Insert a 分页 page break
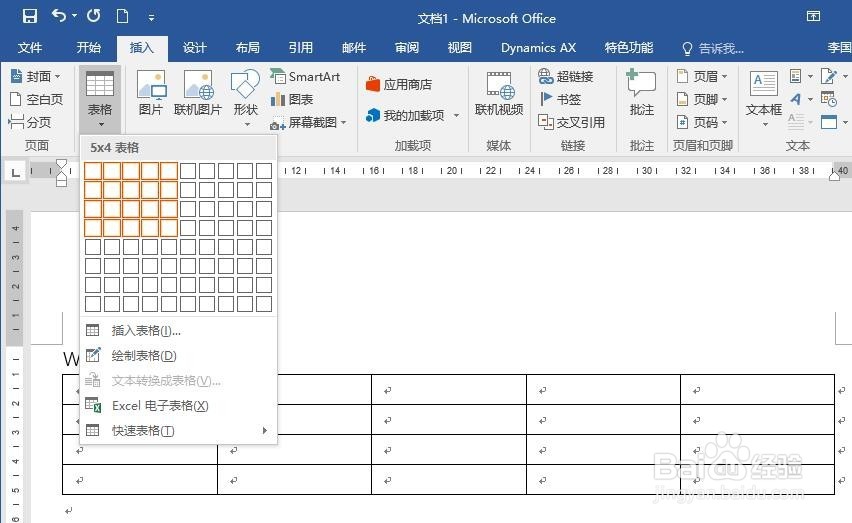852x523 pixels. click(30, 122)
